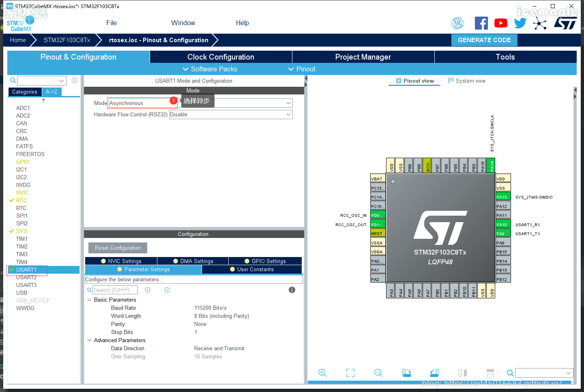This screenshot has width=584, height=392.
Task: Zoom out of the chip pinout view
Action: tap(378, 373)
